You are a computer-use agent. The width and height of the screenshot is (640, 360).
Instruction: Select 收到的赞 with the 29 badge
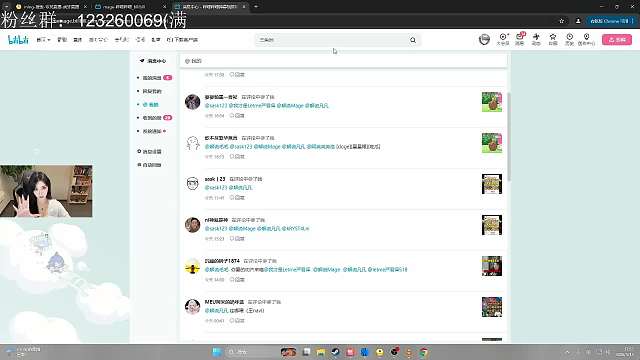[152, 118]
